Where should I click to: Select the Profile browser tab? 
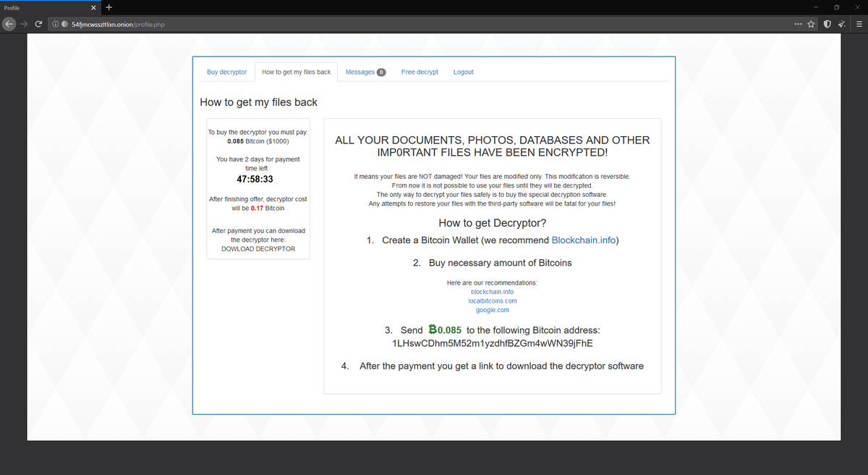(51, 8)
